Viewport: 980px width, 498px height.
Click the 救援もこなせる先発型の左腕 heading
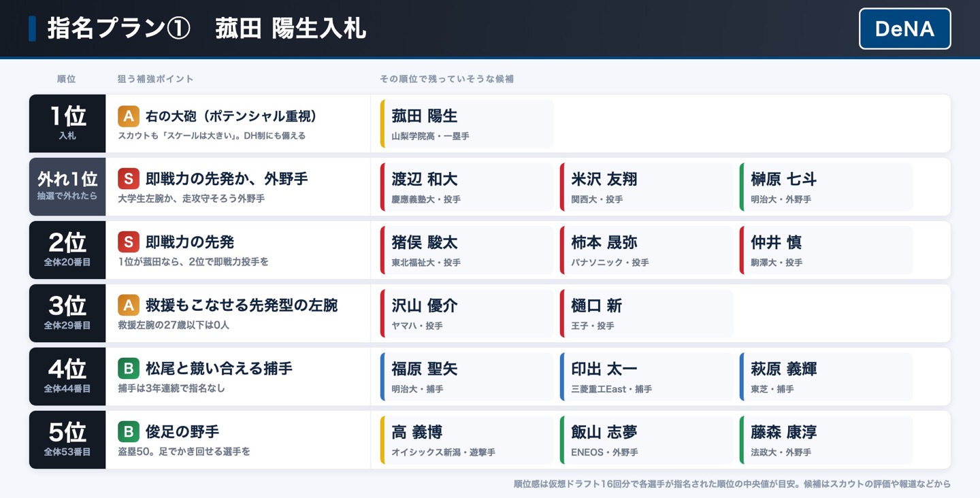242,305
